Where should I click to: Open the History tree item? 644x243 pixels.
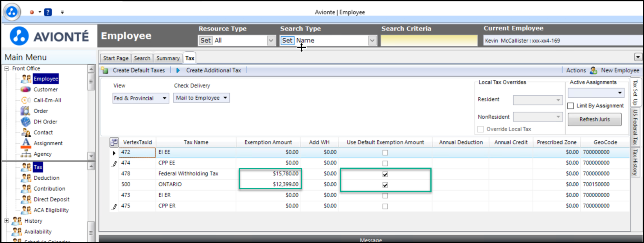pos(33,221)
